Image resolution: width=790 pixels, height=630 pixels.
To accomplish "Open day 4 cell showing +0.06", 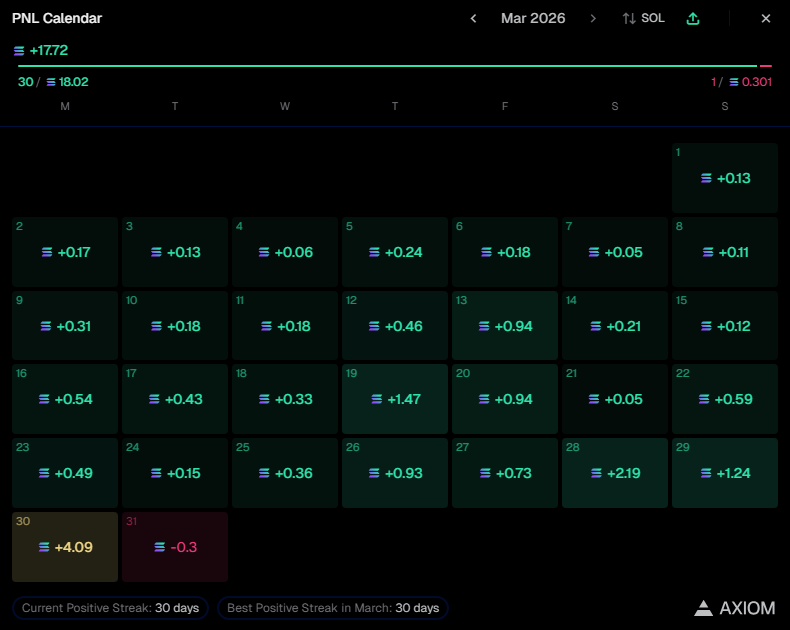I will pos(285,252).
